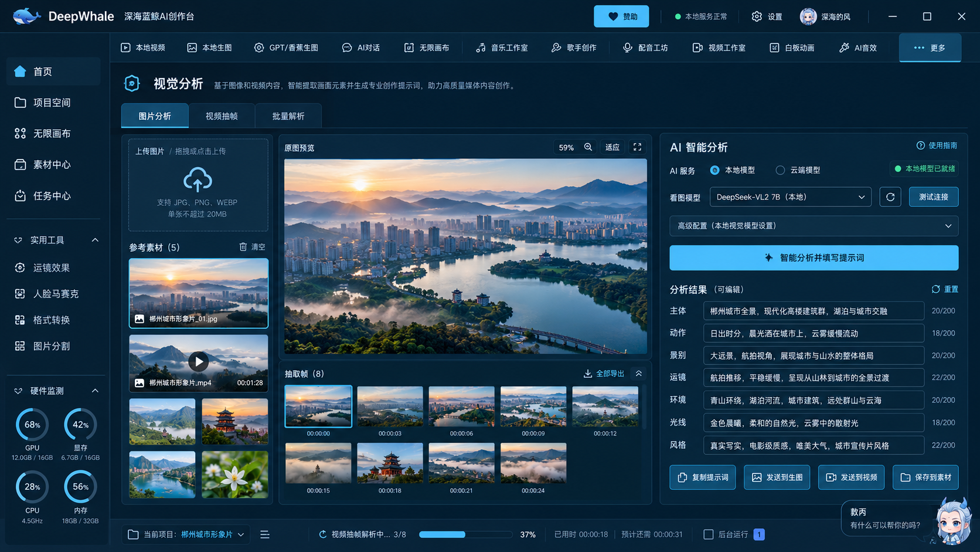980x552 pixels.
Task: Open 配音工坊 from top toolbar
Action: [x=645, y=48]
